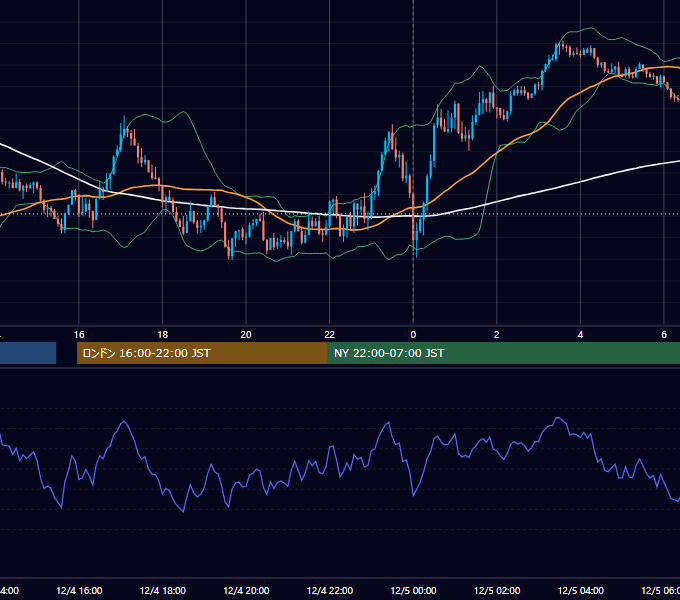The image size is (680, 600).
Task: Click the upper time axis label 6
Action: tap(664, 335)
